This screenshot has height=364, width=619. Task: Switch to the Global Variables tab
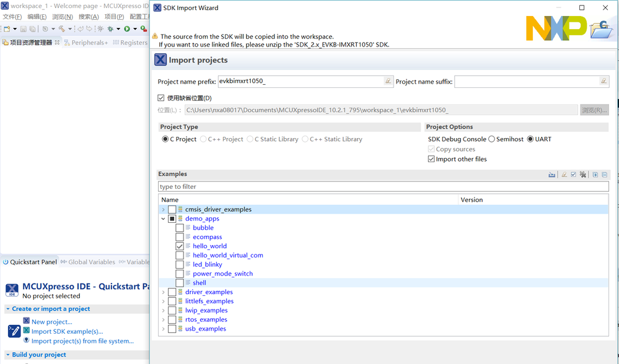pyautogui.click(x=87, y=262)
